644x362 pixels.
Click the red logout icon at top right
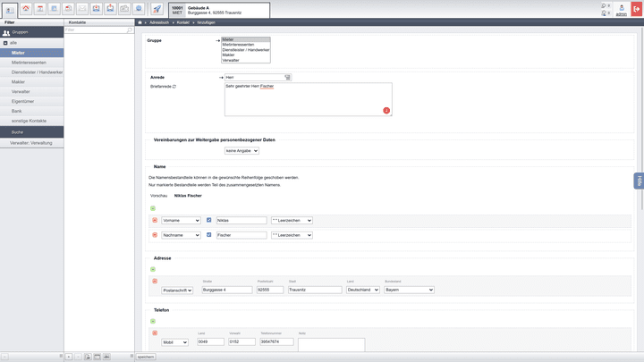pyautogui.click(x=636, y=9)
